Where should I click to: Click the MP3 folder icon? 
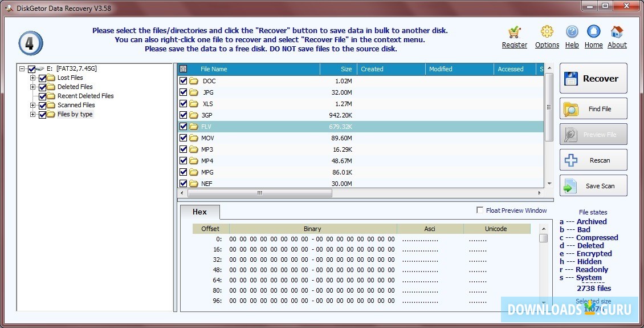pyautogui.click(x=193, y=149)
